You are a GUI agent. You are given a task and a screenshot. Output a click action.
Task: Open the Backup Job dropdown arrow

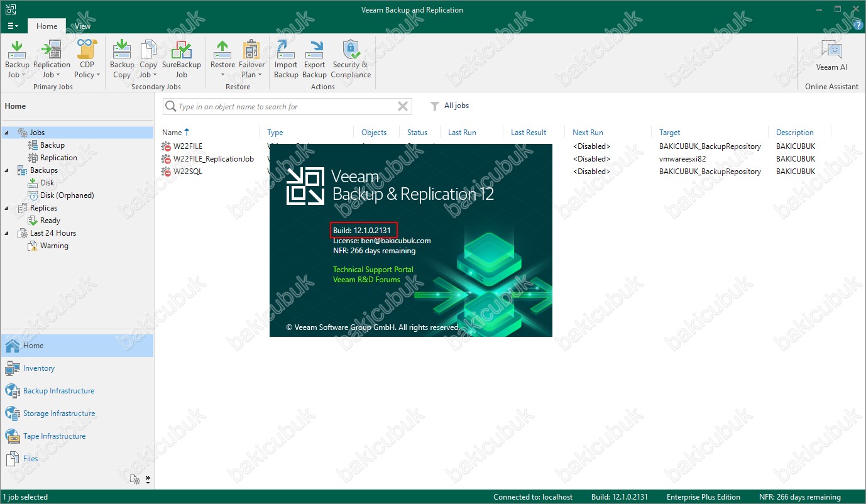pyautogui.click(x=24, y=75)
